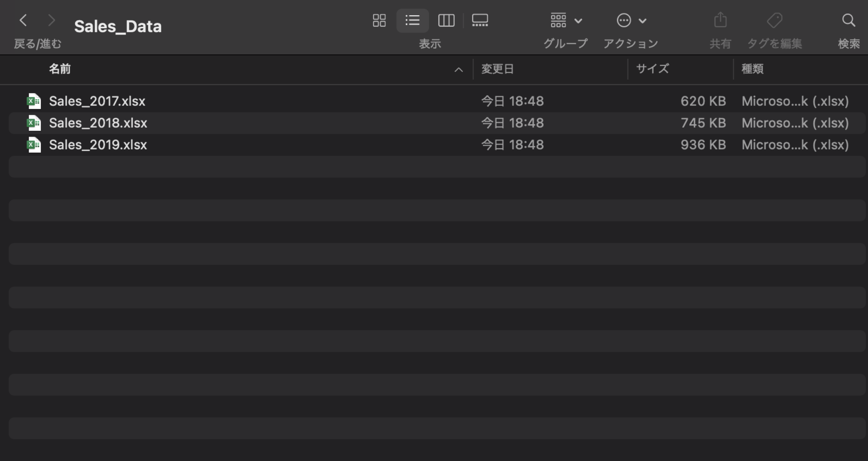Go forward with the right arrow

coord(51,20)
